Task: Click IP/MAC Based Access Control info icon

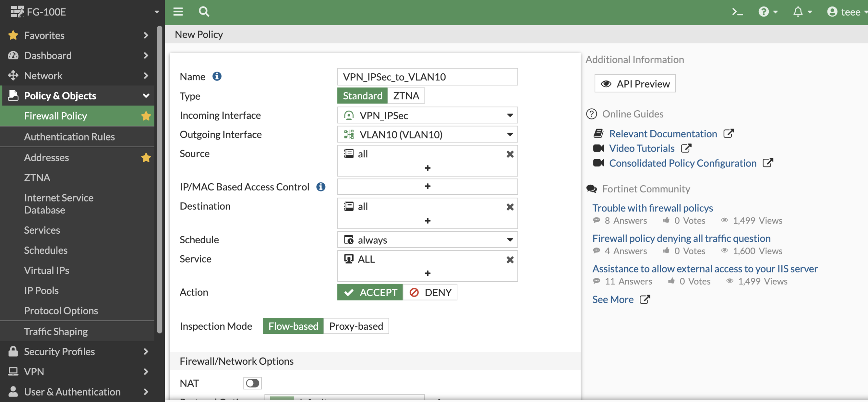Action: click(321, 187)
